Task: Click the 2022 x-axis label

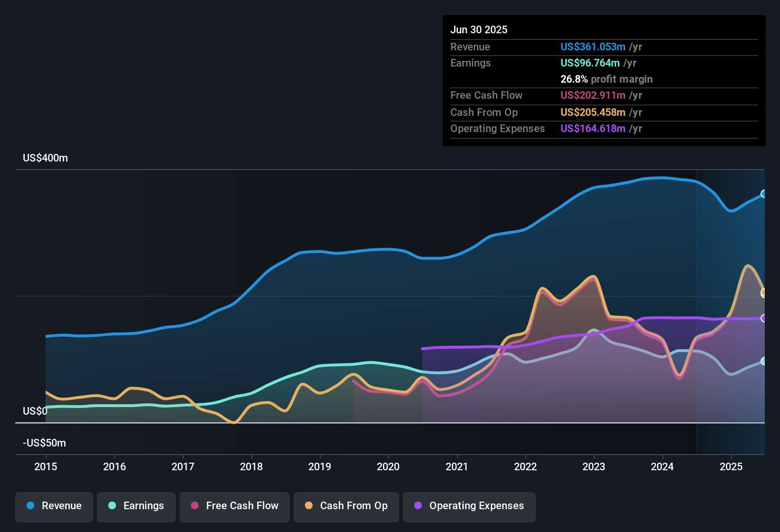Action: tap(525, 467)
